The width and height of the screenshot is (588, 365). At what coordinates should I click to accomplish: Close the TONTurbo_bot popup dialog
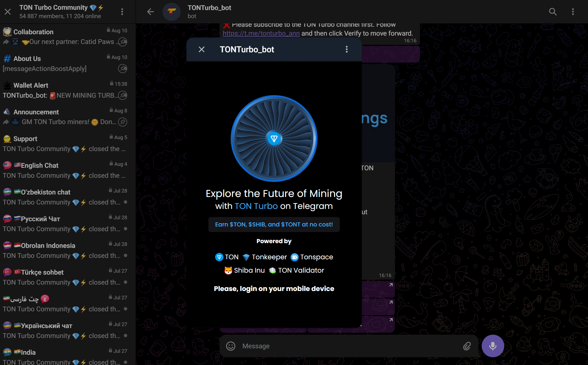(201, 49)
